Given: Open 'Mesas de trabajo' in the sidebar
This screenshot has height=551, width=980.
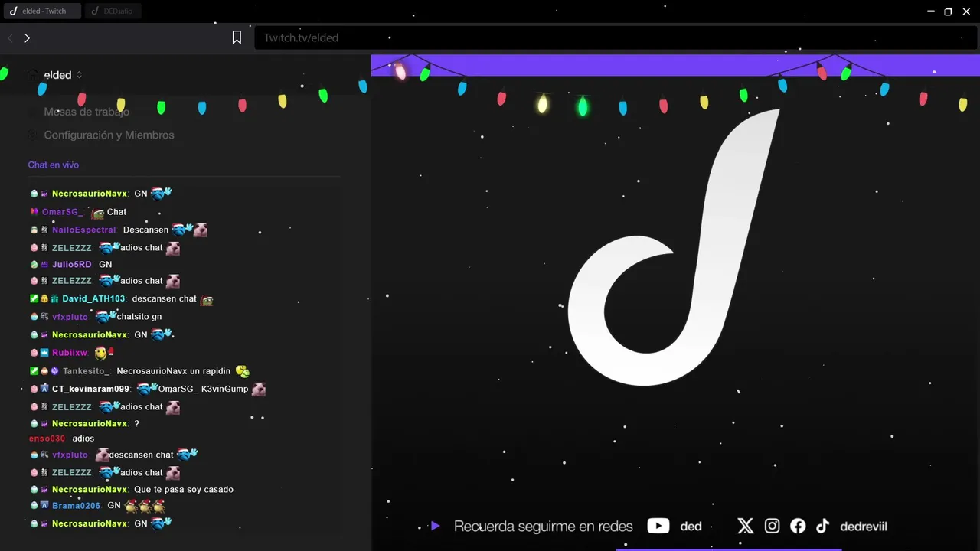Looking at the screenshot, I should 87,112.
